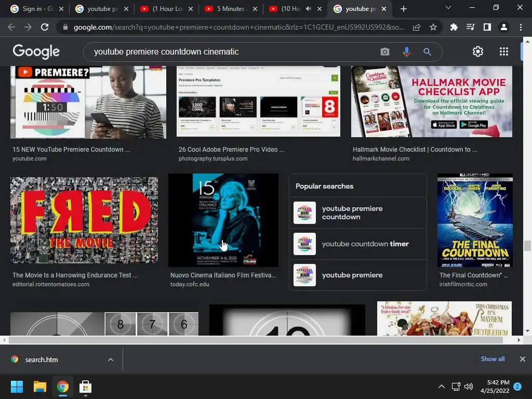The width and height of the screenshot is (532, 399).
Task: Click the vertical page scrollbar thumb
Action: tap(527, 246)
